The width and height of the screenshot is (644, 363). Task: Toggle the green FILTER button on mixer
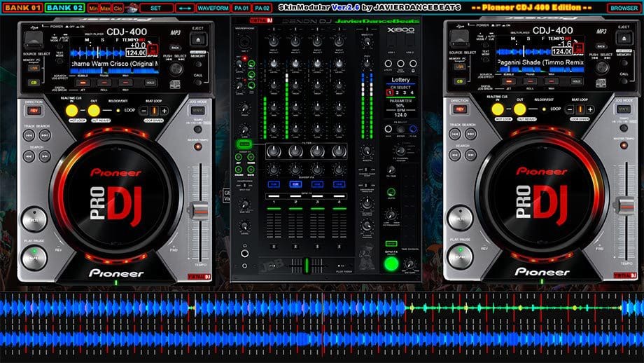(x=244, y=144)
